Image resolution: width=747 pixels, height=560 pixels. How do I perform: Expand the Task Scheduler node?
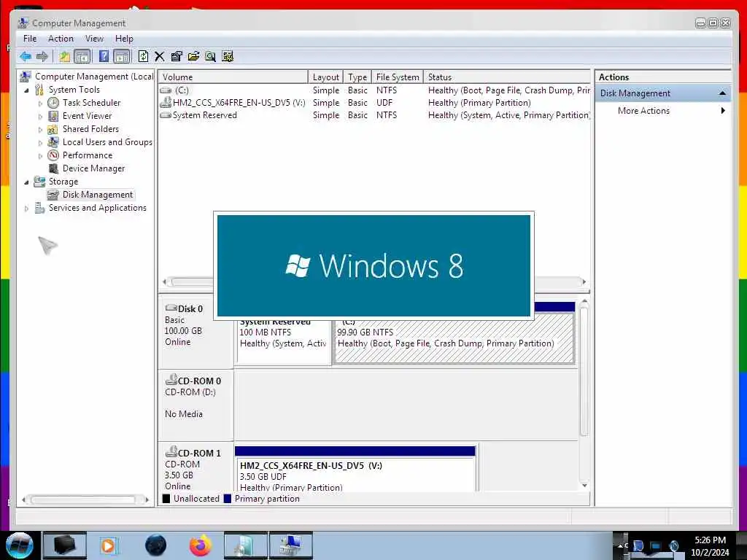pyautogui.click(x=41, y=104)
